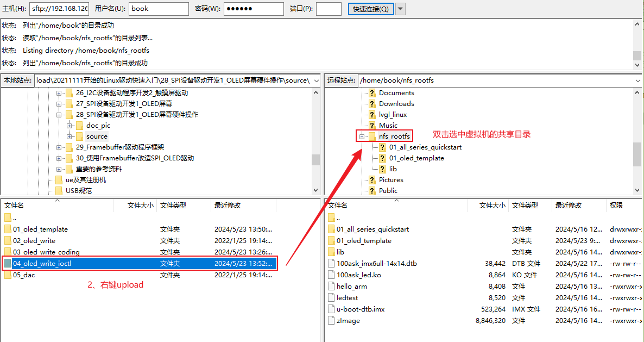Image resolution: width=644 pixels, height=342 pixels.
Task: Select the "zImage" file icon
Action: [331, 320]
